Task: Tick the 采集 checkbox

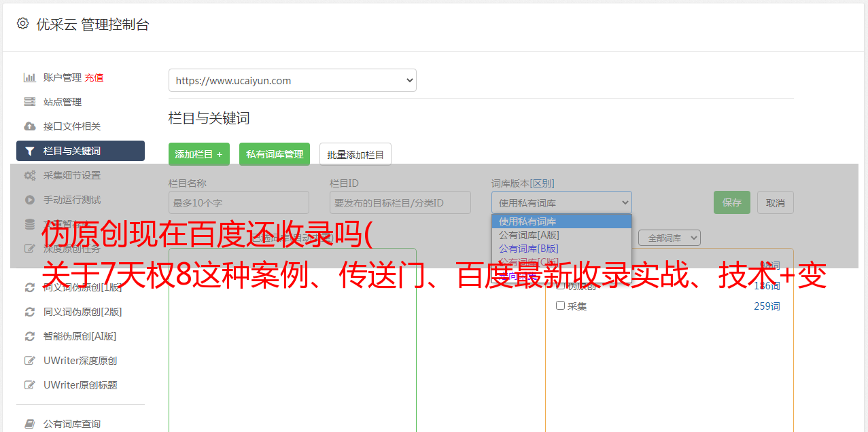Action: point(561,306)
